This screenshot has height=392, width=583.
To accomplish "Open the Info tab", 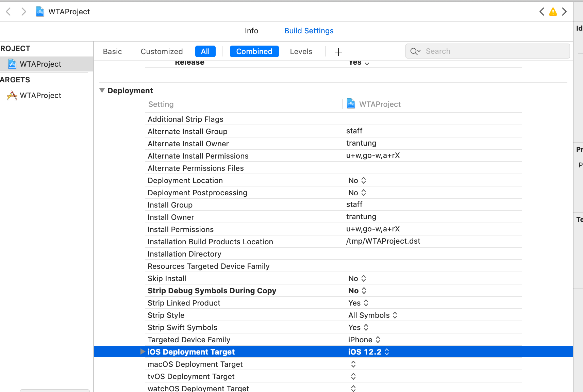I will pyautogui.click(x=251, y=31).
